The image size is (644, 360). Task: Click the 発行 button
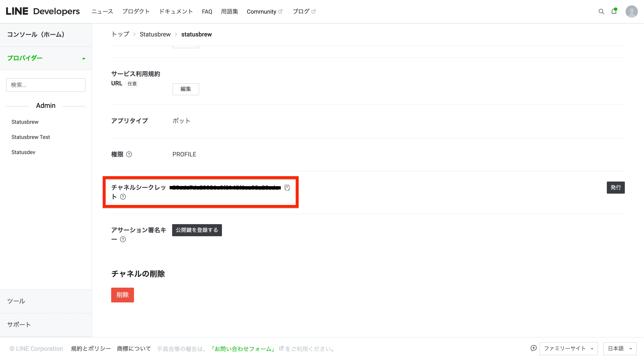click(615, 187)
